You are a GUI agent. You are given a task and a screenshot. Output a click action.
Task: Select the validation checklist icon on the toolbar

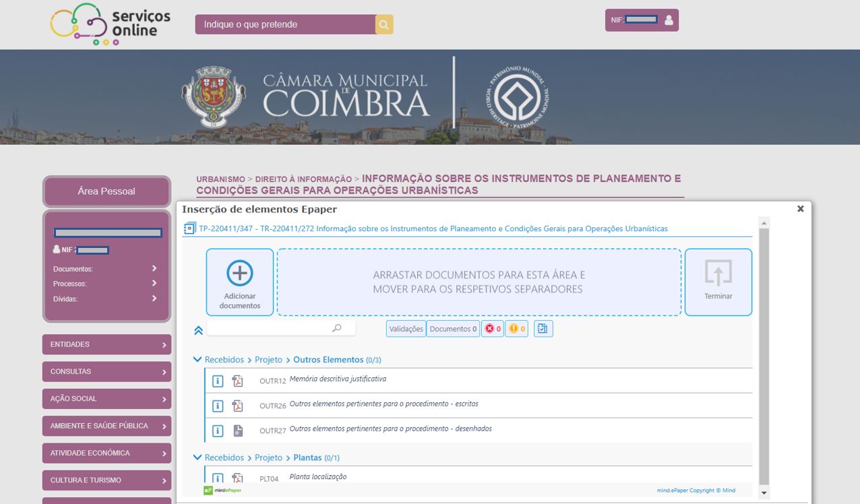543,328
